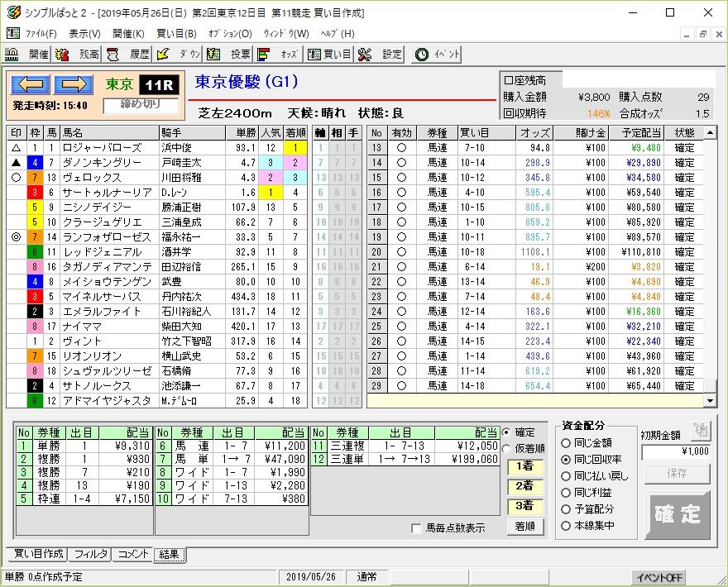Click the large 確定 confirm button
This screenshot has height=587, width=728.
pos(678,514)
